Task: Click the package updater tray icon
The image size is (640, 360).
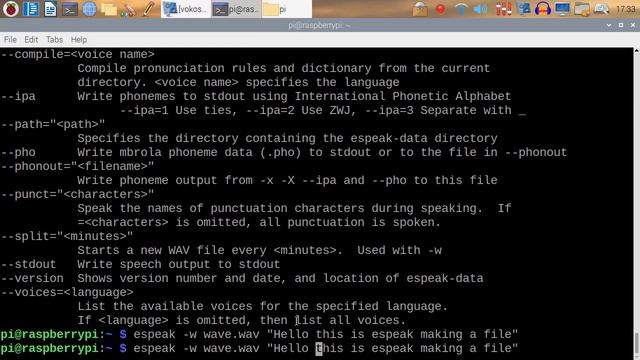Action: [420, 9]
